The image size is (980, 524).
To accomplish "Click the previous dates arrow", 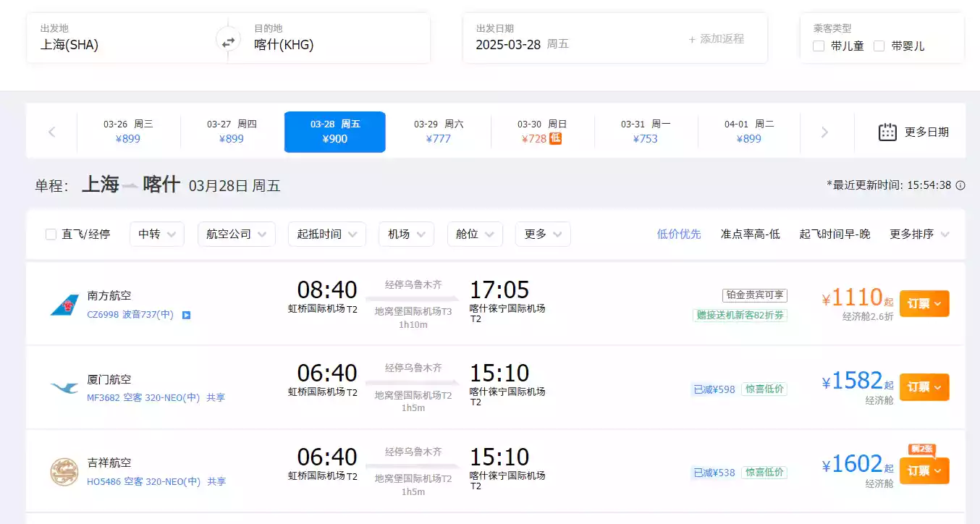I will click(51, 132).
